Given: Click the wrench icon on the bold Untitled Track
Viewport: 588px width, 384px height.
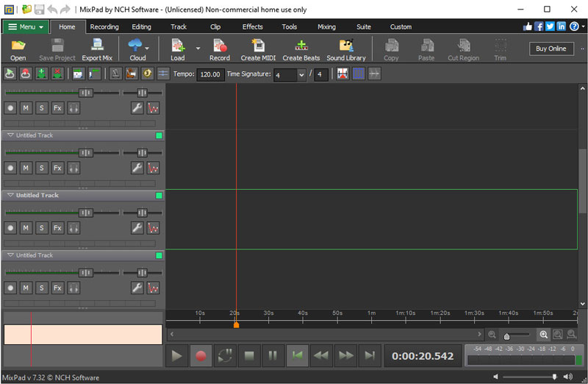Looking at the screenshot, I should point(137,227).
